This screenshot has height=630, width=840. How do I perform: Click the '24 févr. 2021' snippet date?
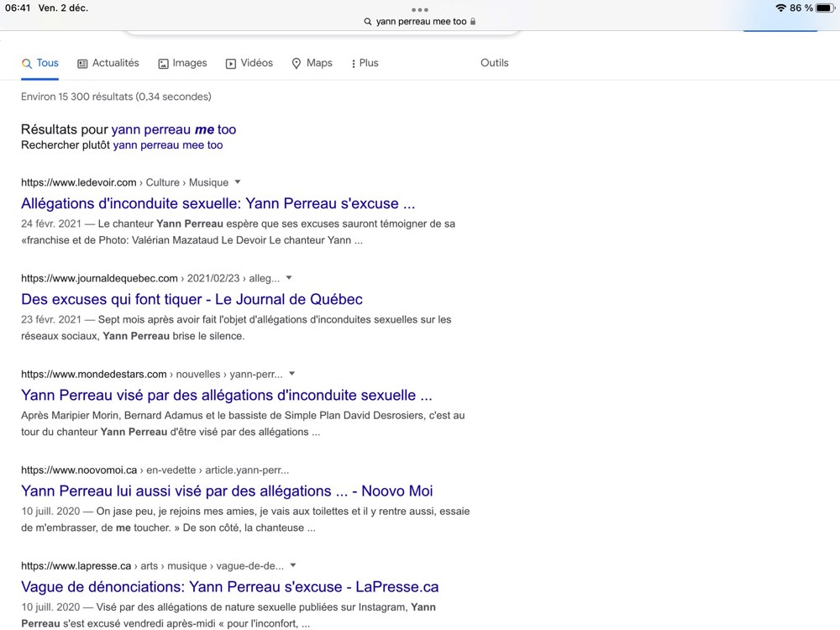[51, 224]
